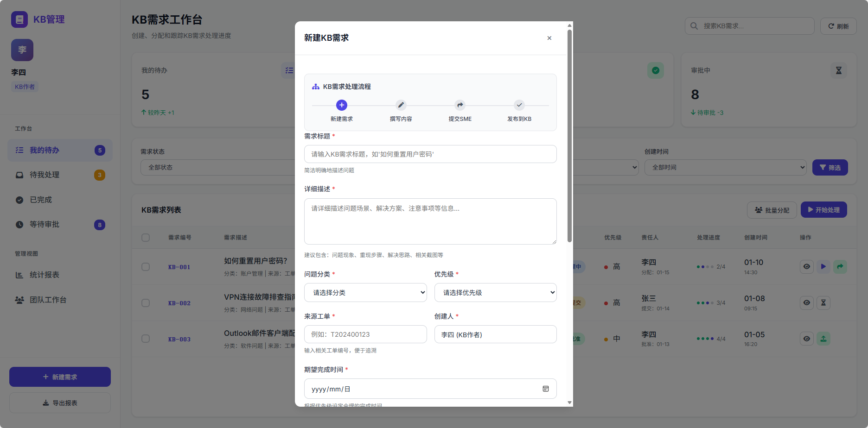The width and height of the screenshot is (868, 428).
Task: Click the hourglass icon on 审批中 card
Action: [839, 70]
